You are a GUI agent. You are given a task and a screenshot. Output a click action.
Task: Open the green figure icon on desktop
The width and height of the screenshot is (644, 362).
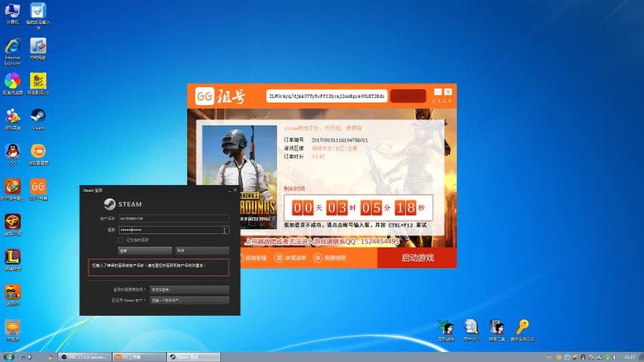tap(446, 330)
